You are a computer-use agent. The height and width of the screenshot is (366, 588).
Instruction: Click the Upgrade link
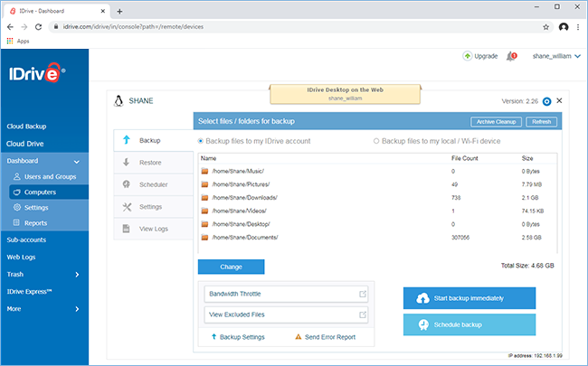point(486,56)
